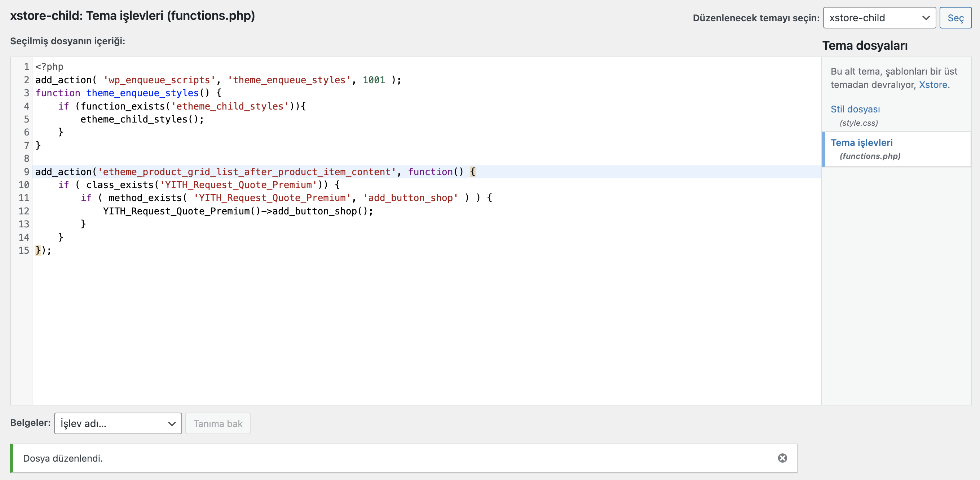
Task: Click on etheme_child_styles() call line 5
Action: [142, 119]
